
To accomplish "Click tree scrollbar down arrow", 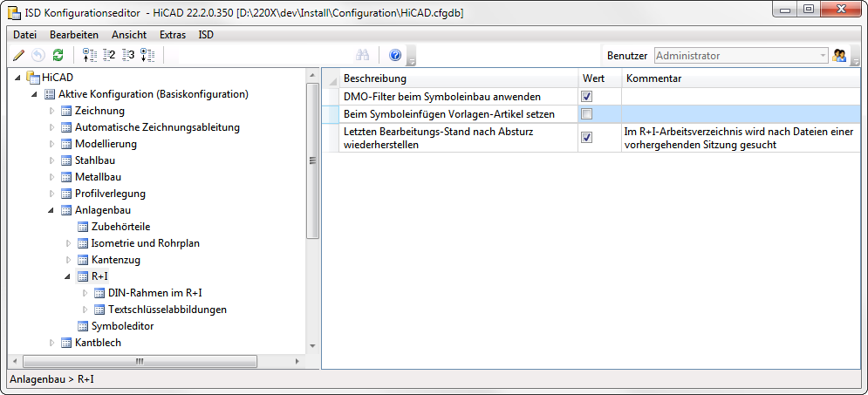I will 312,346.
